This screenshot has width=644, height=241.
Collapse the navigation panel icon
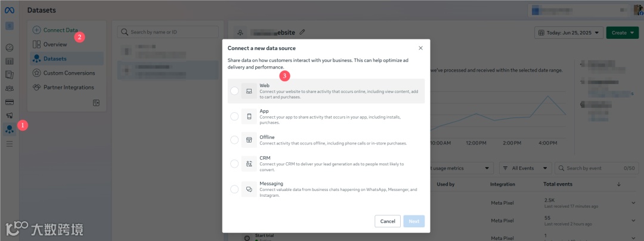click(x=96, y=103)
